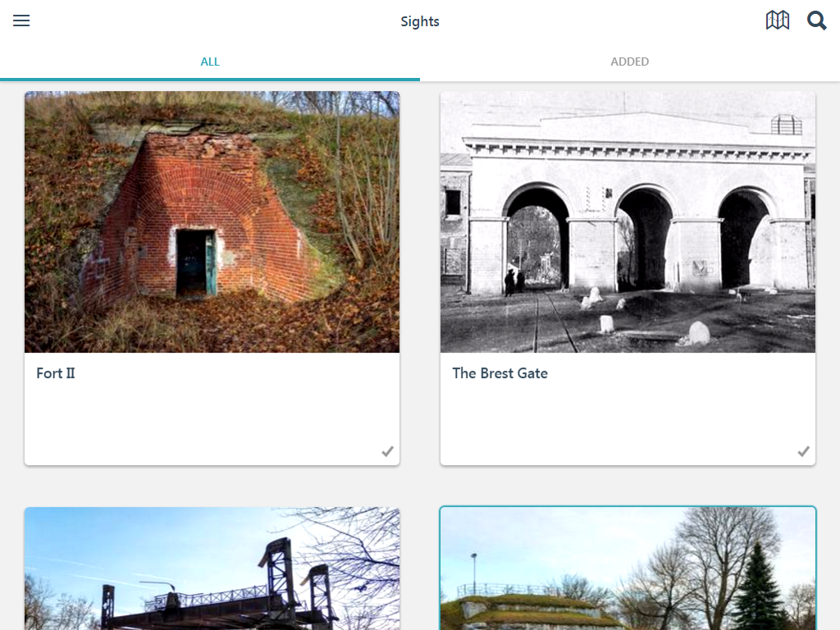Image resolution: width=840 pixels, height=630 pixels.
Task: Switch to the ADDED tab
Action: coord(630,62)
